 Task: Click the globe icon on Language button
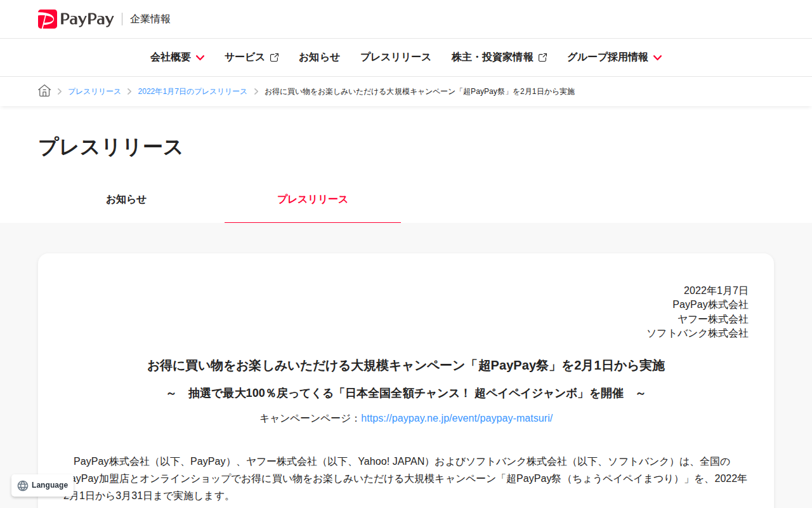pyautogui.click(x=23, y=486)
